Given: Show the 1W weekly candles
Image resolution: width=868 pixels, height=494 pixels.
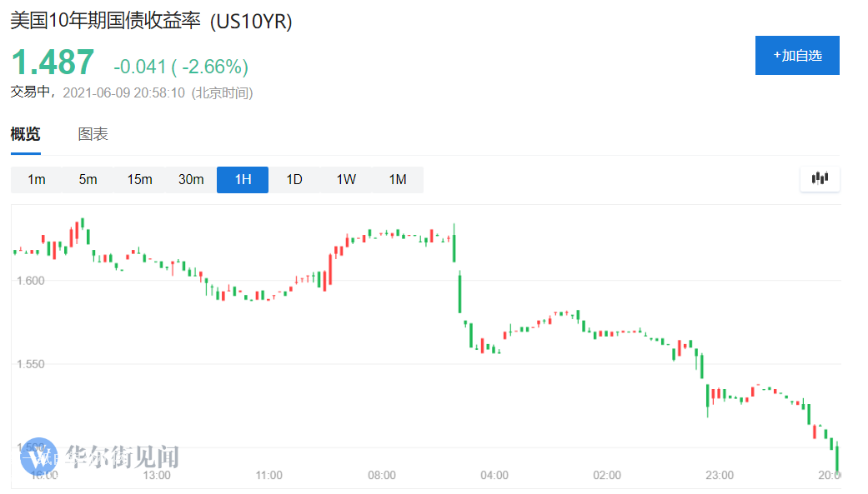Looking at the screenshot, I should (x=346, y=180).
